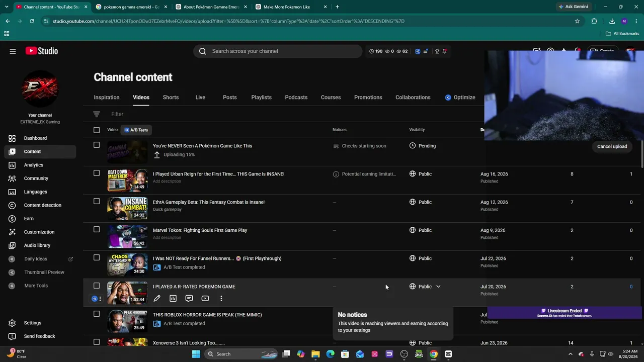Open visibility dropdown for R-rated Pokemon video
Screen dimensions: 644x362
[438, 287]
